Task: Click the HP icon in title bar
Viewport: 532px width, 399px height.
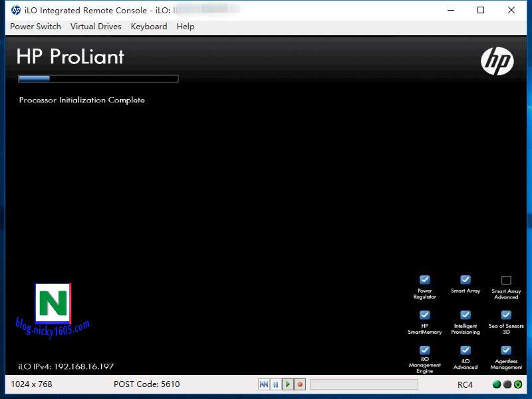Action: click(x=16, y=10)
